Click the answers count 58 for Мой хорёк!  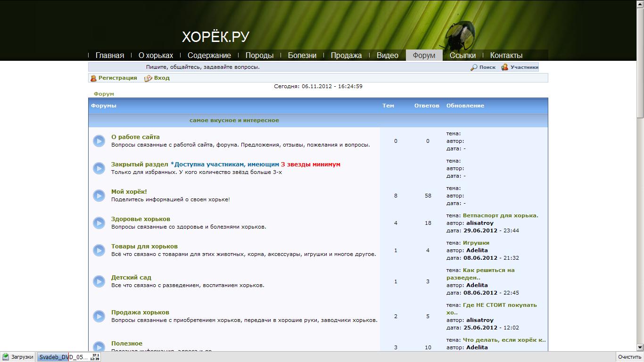point(428,196)
